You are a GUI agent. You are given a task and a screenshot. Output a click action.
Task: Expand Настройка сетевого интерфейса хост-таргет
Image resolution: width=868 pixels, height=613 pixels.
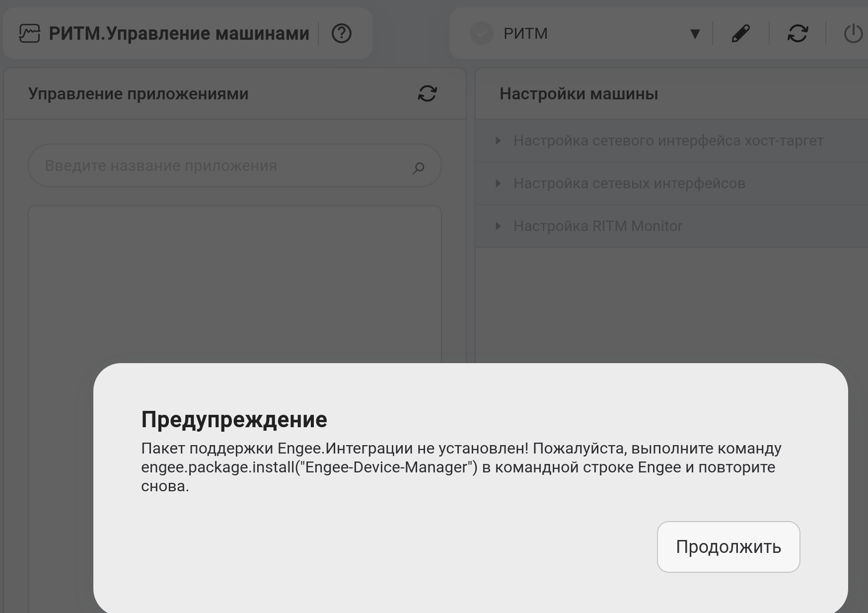(x=672, y=141)
